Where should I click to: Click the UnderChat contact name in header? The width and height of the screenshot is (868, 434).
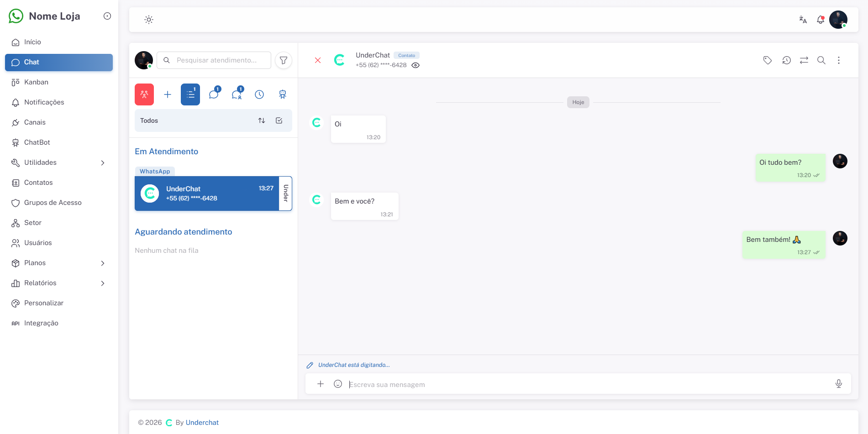[373, 55]
